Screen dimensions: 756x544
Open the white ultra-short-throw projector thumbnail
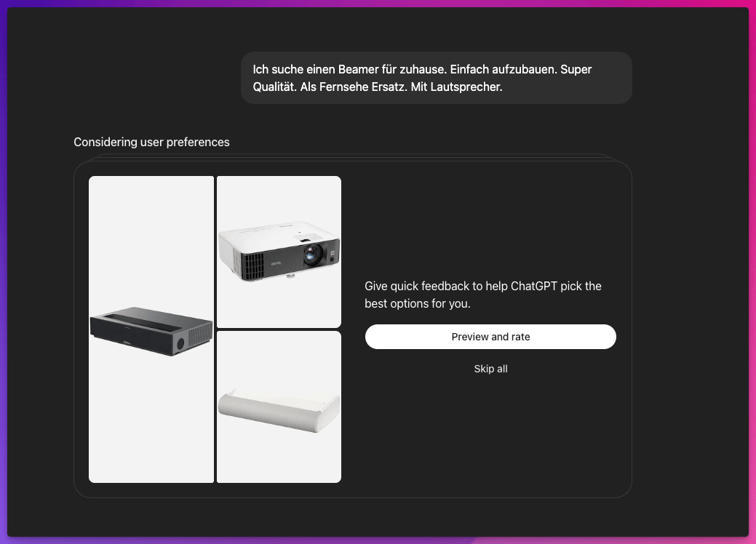pos(279,407)
